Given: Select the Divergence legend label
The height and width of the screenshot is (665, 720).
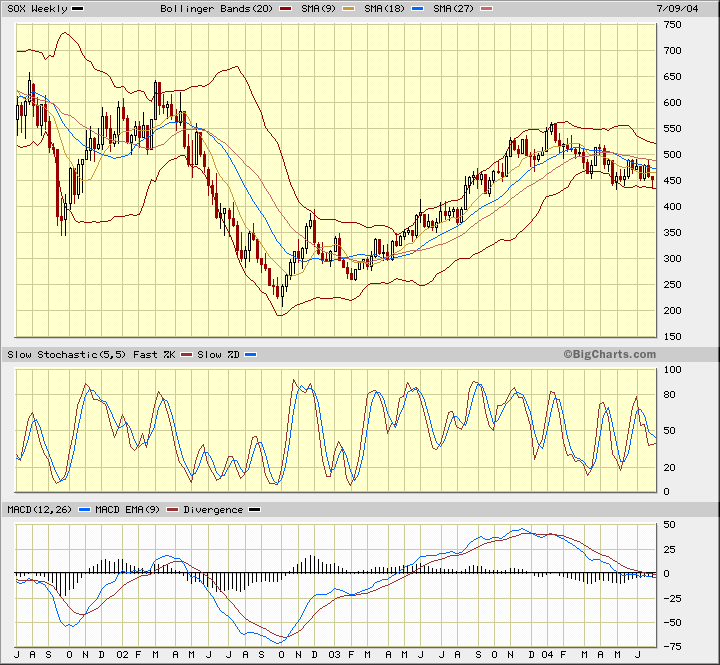Looking at the screenshot, I should click(x=213, y=510).
